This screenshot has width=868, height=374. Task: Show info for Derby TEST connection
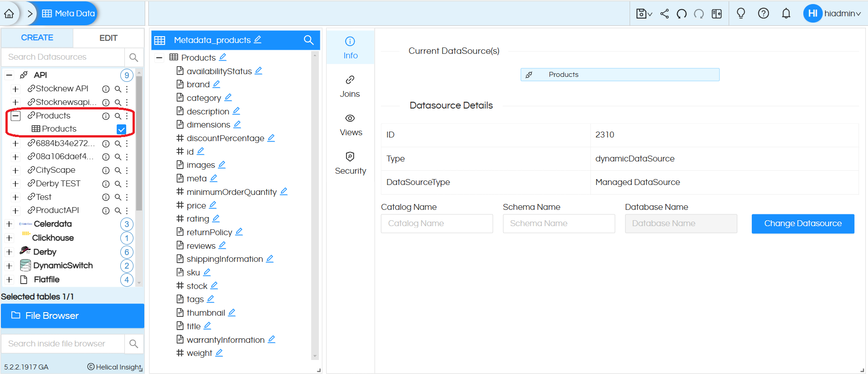[x=106, y=184]
